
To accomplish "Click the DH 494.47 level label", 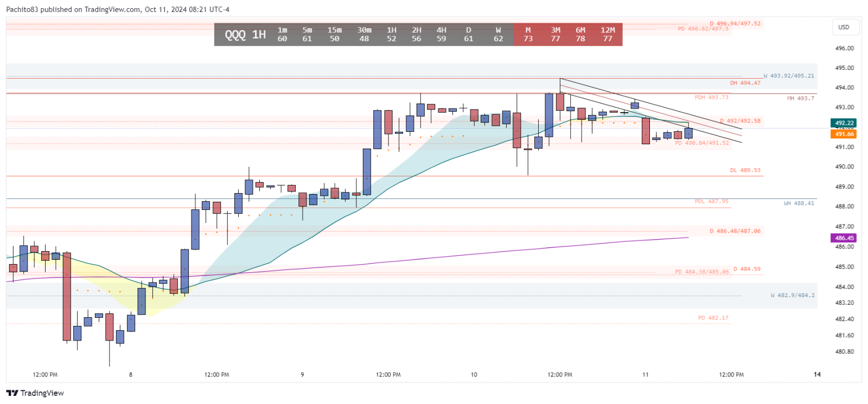I will tap(745, 83).
